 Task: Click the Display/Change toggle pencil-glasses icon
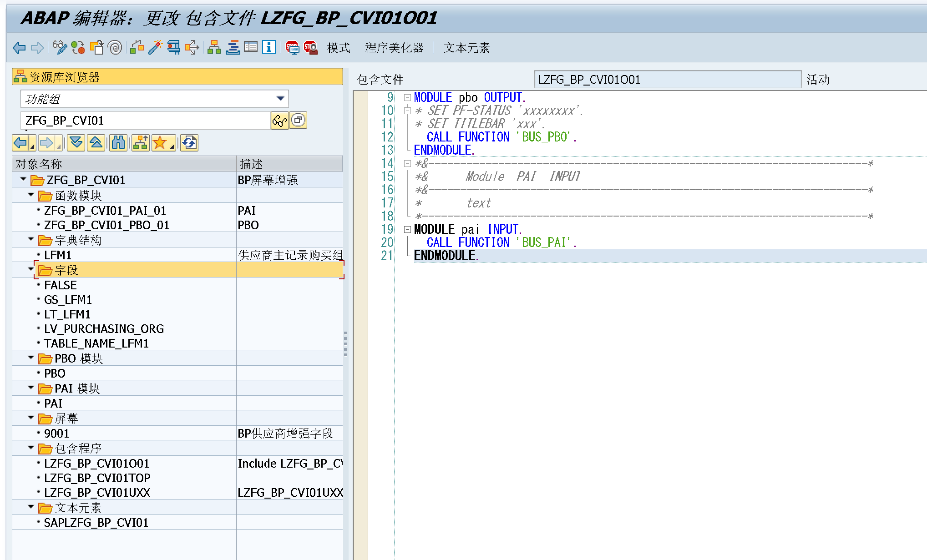pyautogui.click(x=59, y=47)
